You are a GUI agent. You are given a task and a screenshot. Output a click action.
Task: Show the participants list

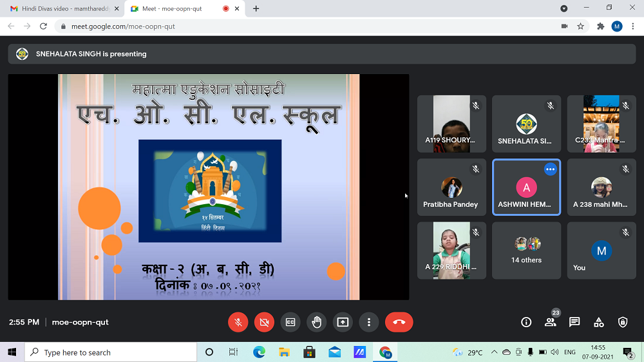(550, 322)
